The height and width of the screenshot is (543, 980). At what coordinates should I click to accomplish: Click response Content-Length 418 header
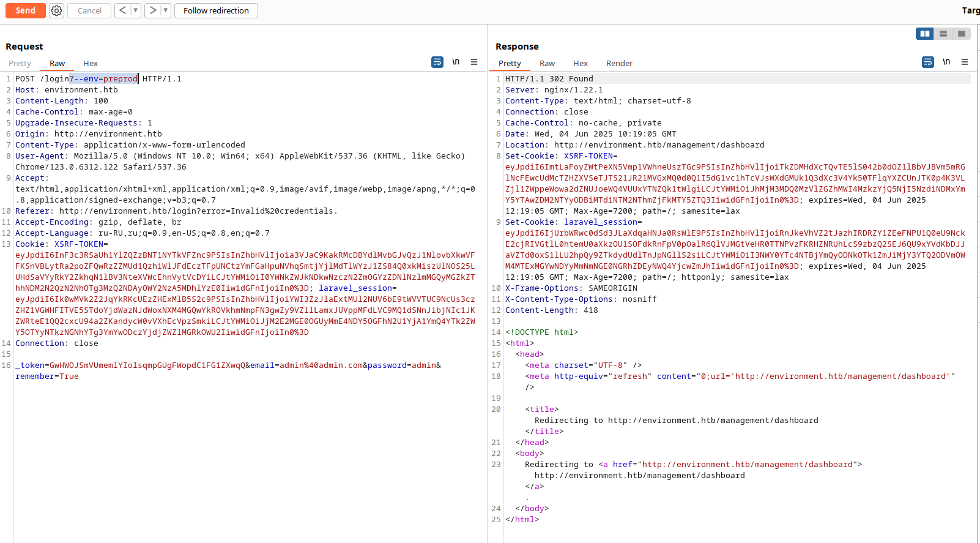point(552,310)
